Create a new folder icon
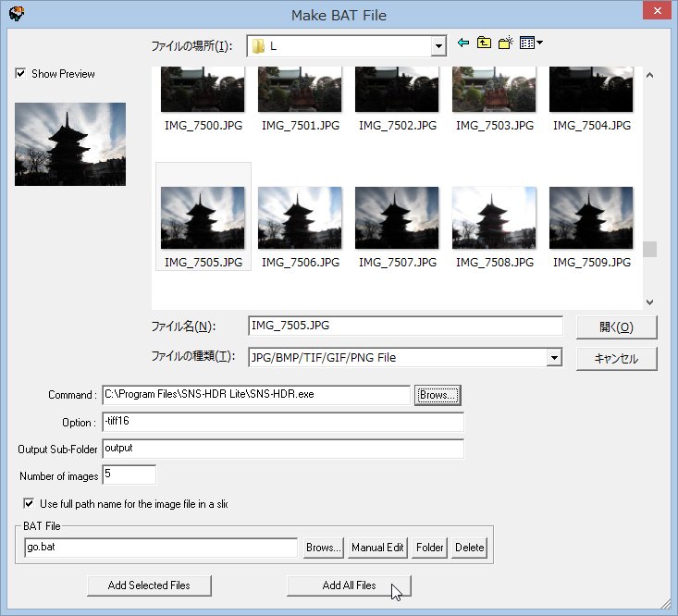678x616 pixels. [x=505, y=43]
